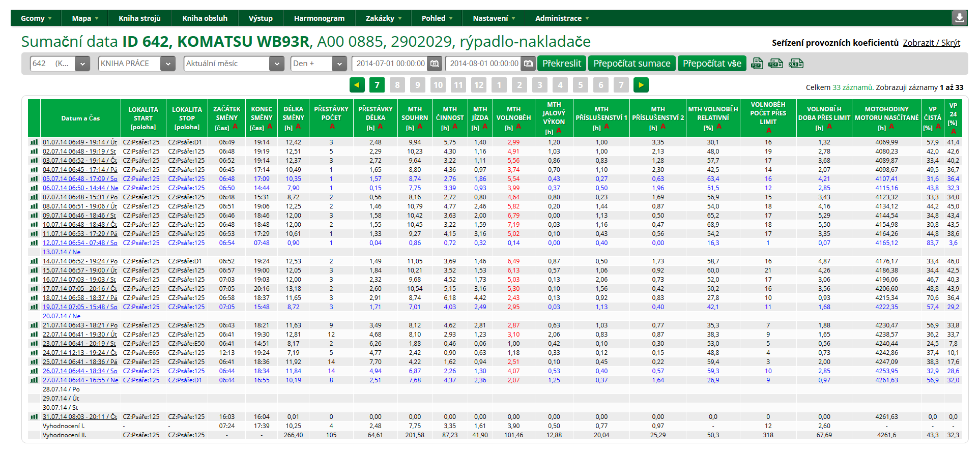
Task: Expand the Pohled menu
Action: tap(437, 18)
